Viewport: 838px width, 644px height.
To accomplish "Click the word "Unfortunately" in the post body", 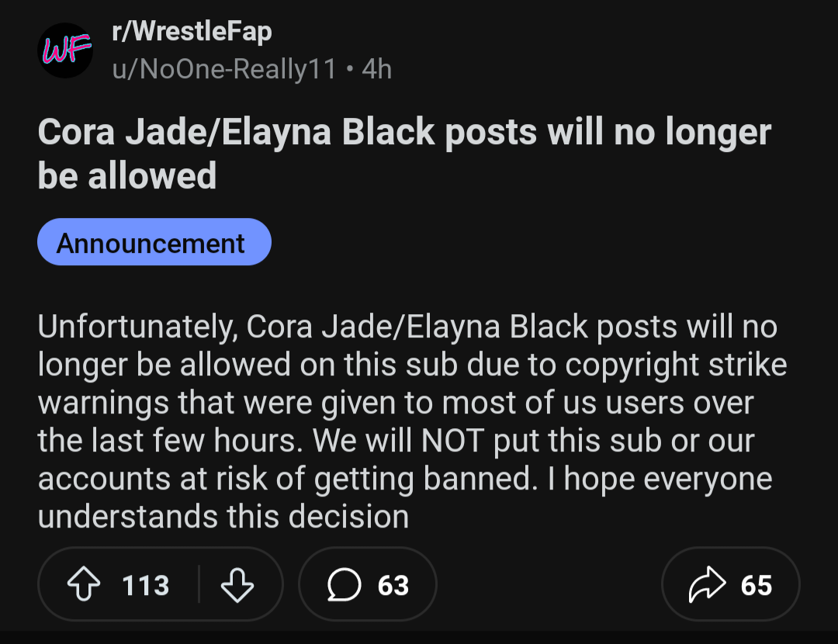I will click(137, 327).
